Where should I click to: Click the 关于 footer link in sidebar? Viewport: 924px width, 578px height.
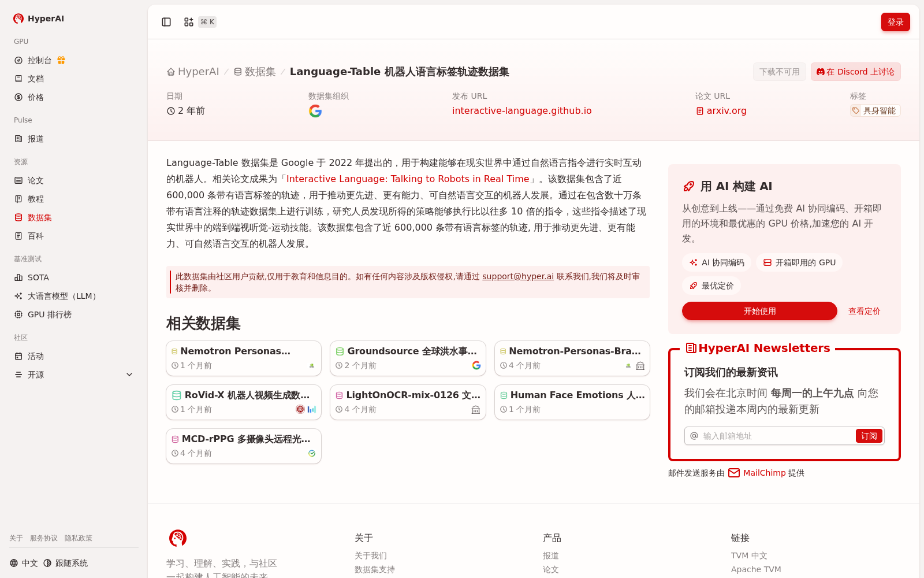[x=16, y=538]
